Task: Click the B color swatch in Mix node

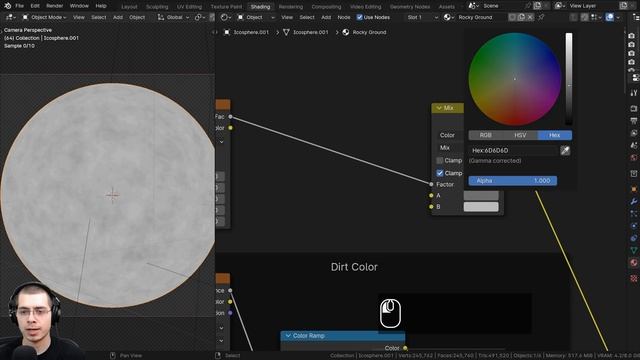Action: coord(481,207)
